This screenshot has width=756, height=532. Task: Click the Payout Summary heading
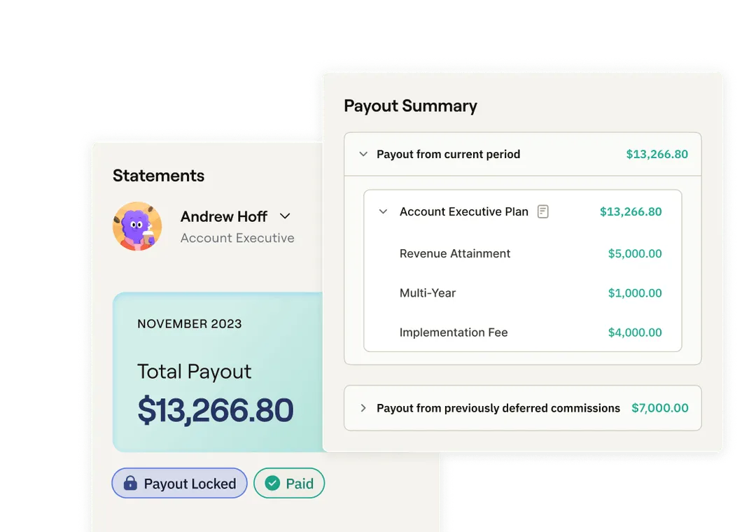(410, 106)
